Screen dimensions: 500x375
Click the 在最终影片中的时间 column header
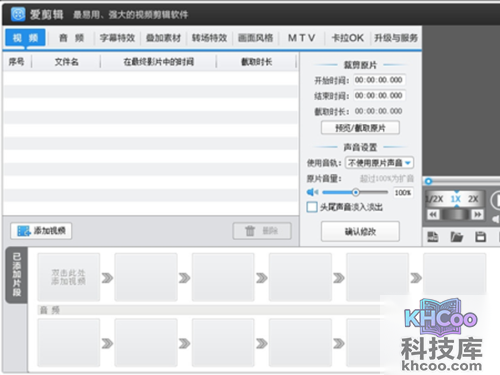(x=158, y=62)
